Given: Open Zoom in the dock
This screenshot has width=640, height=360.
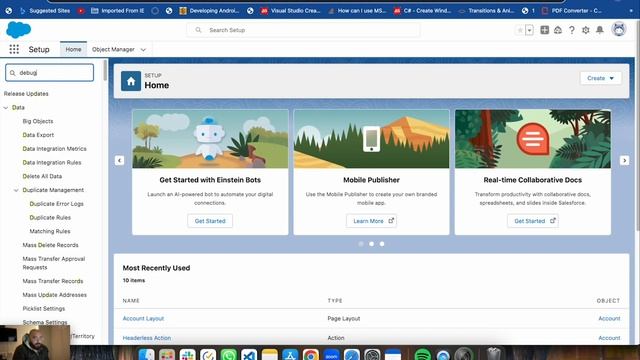Looking at the screenshot, I should tap(331, 354).
